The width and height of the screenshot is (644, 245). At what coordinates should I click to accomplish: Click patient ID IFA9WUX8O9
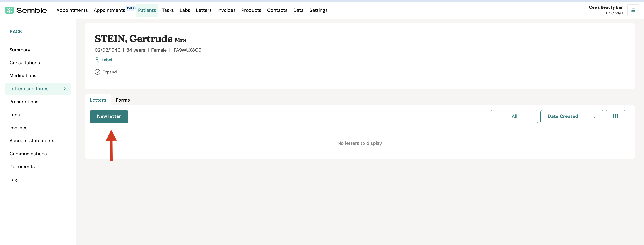pyautogui.click(x=187, y=50)
